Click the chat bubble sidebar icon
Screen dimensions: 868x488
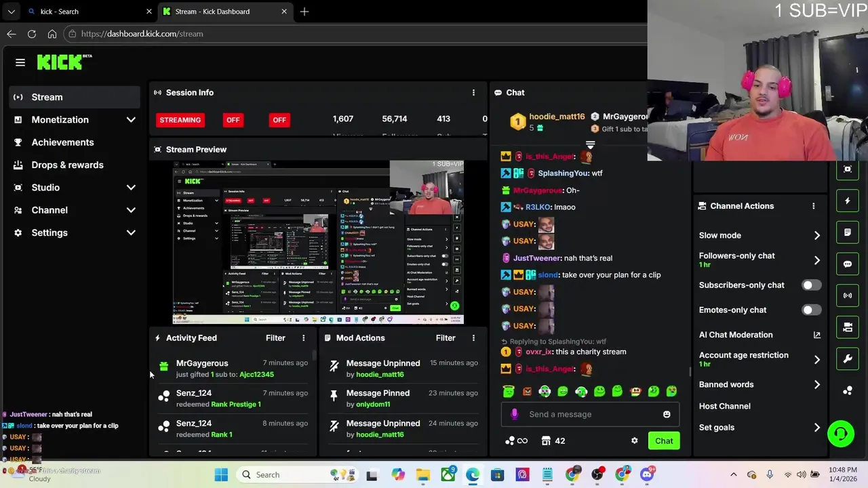coord(848,264)
